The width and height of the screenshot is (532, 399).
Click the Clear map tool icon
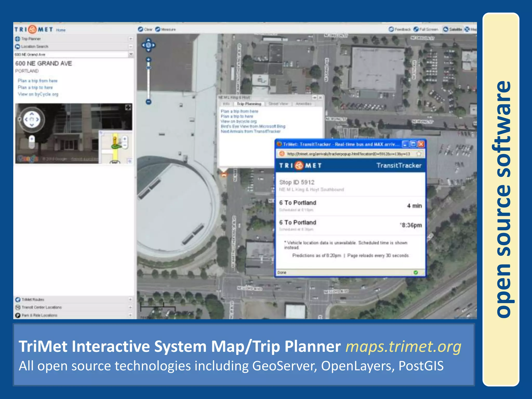click(x=141, y=29)
